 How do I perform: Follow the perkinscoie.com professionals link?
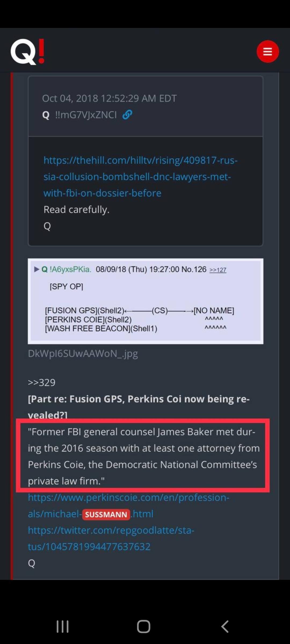pyautogui.click(x=129, y=506)
